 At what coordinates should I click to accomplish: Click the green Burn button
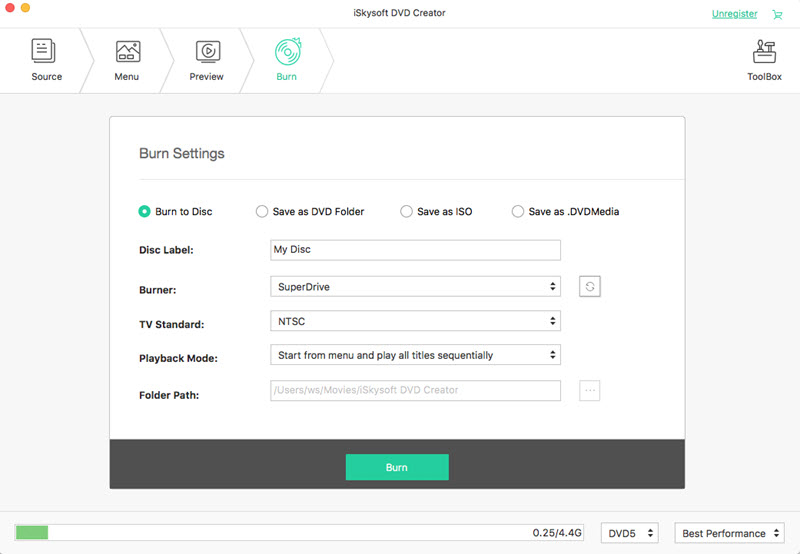coord(397,467)
